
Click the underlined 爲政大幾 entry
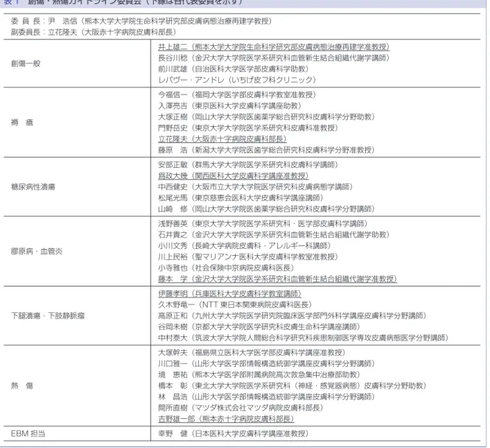click(234, 175)
